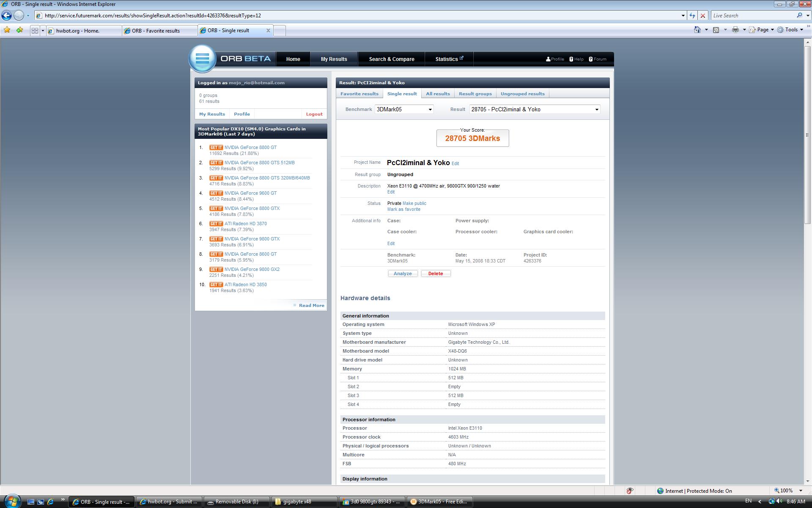Click the vertical scrollbar down arrow
812x508 pixels.
coord(808,481)
